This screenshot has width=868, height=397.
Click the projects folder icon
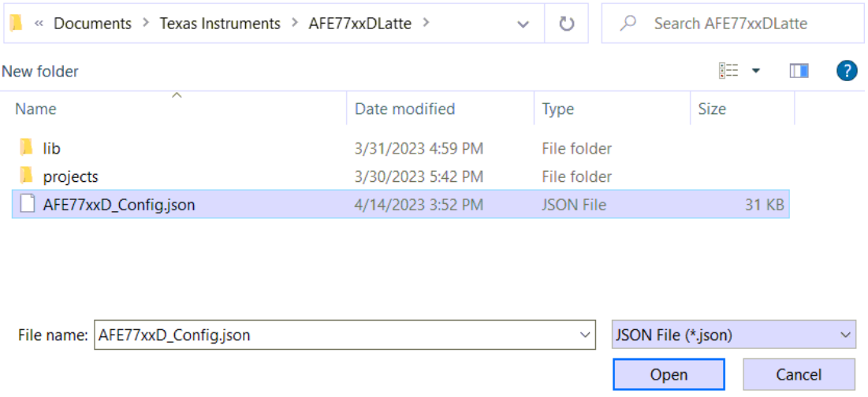pos(27,176)
